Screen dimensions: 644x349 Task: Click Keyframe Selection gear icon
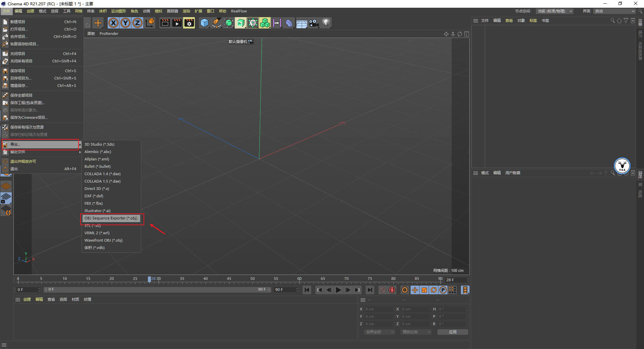point(405,290)
